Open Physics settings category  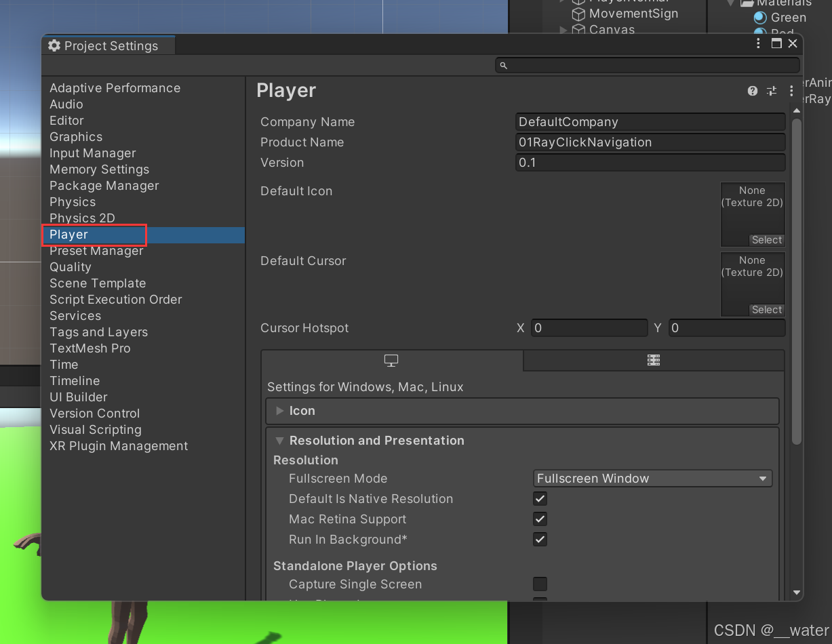pos(73,202)
